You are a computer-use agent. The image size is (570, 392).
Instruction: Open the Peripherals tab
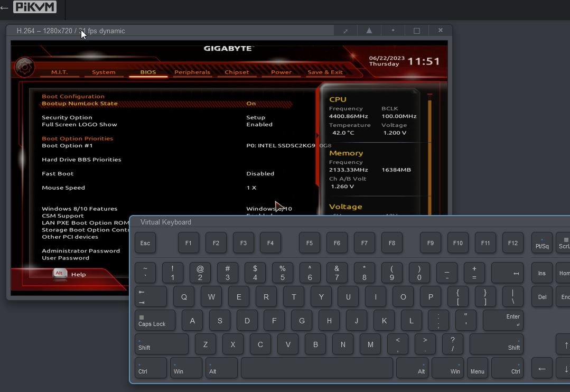[x=192, y=72]
